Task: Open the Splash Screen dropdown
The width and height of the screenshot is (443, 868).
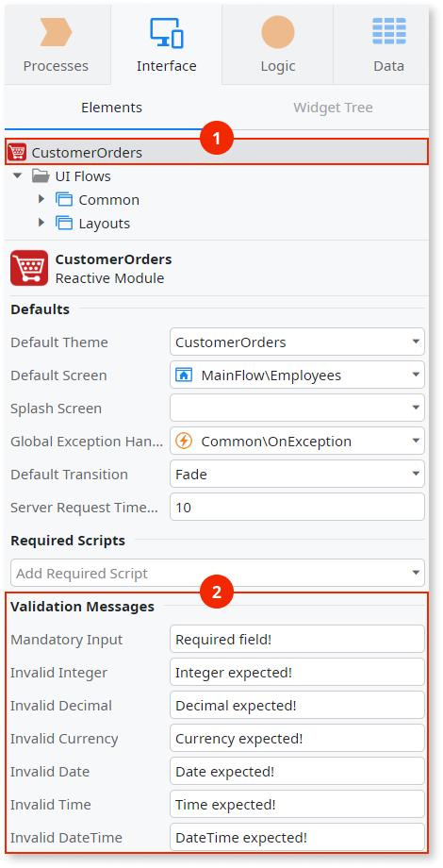Action: click(x=297, y=408)
